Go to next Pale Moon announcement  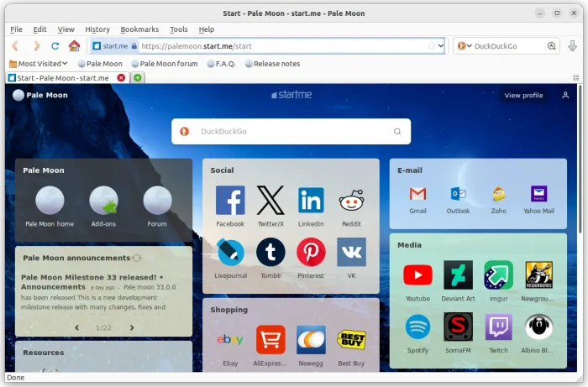[132, 327]
